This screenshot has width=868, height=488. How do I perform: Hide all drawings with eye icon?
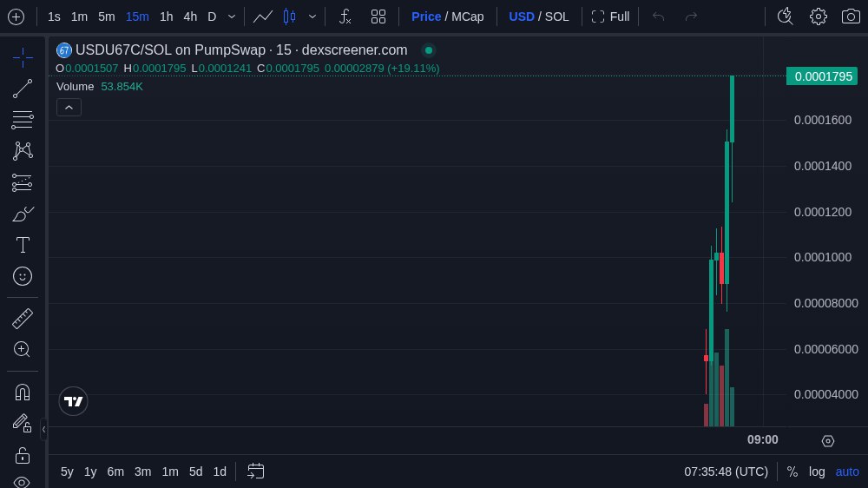(23, 481)
